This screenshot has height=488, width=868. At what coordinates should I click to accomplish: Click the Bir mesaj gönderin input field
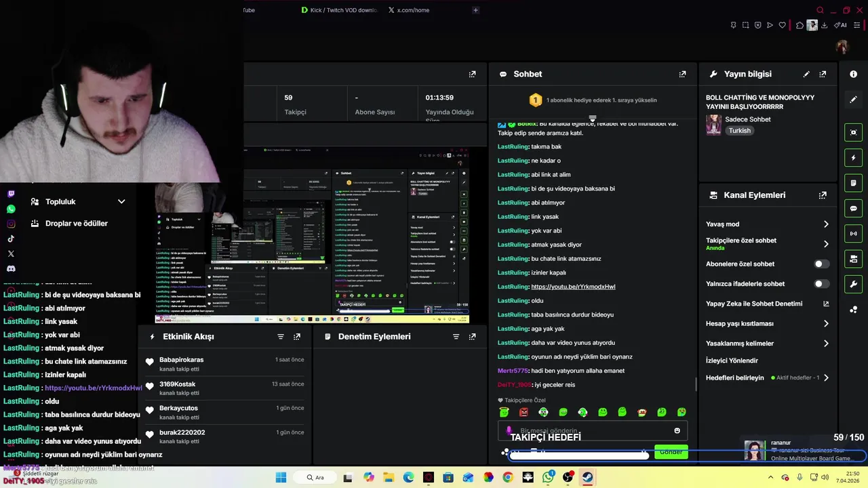(593, 430)
